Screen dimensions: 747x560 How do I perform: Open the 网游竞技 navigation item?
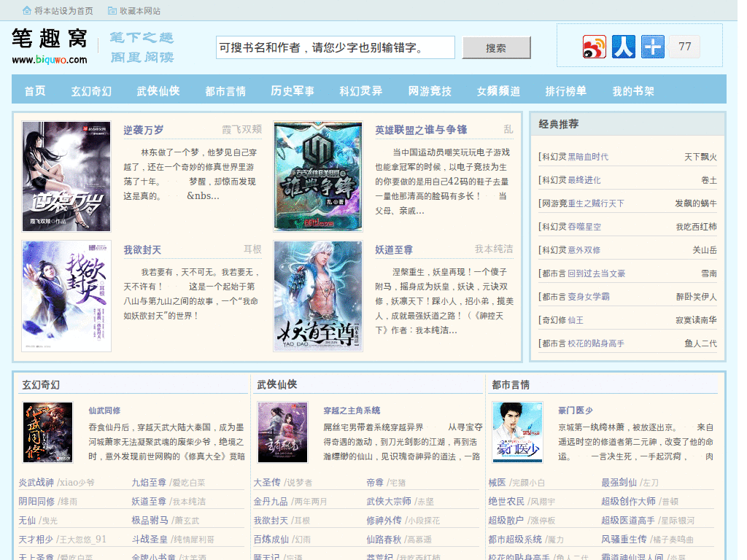click(430, 91)
